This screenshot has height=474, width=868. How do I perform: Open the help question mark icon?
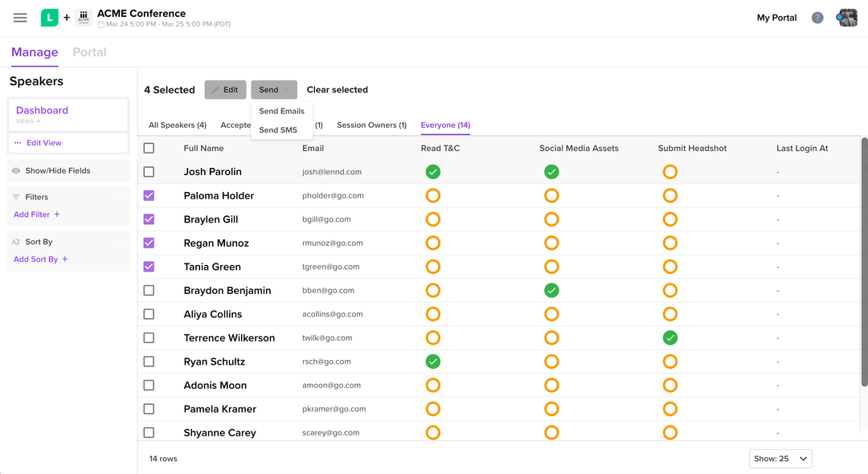[x=817, y=17]
